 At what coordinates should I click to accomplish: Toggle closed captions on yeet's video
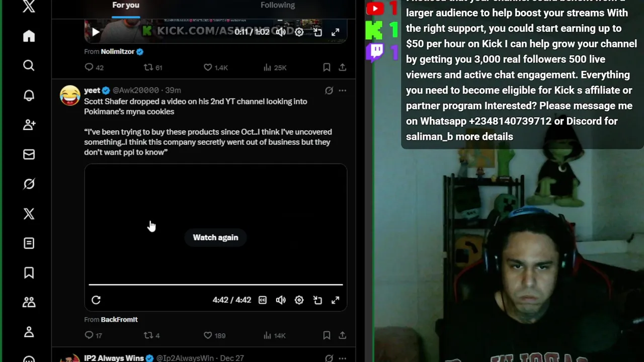pyautogui.click(x=263, y=300)
